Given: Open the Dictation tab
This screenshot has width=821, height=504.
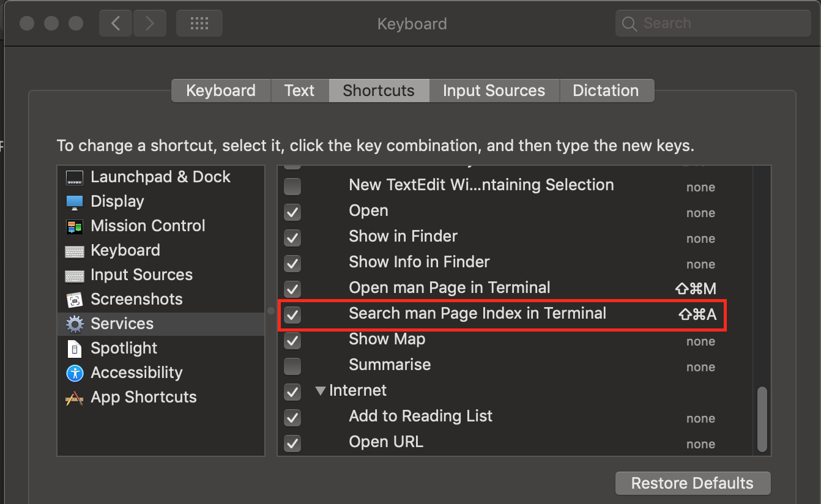Looking at the screenshot, I should 606,90.
